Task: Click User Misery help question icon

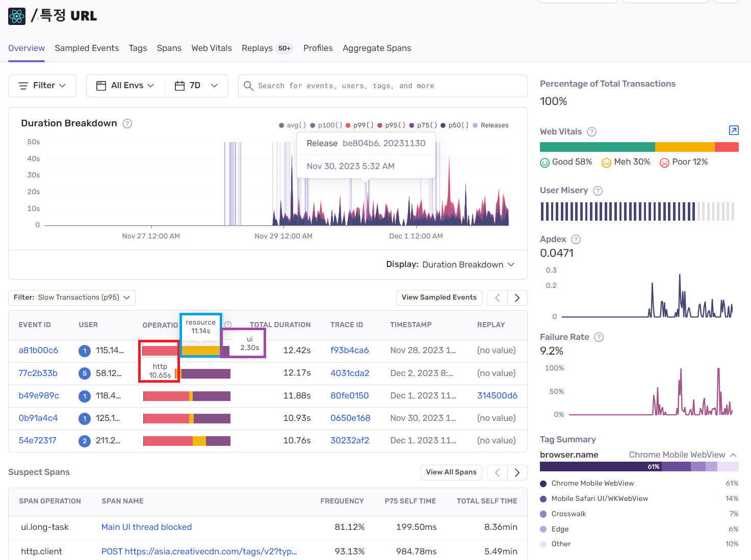Action: click(x=598, y=191)
